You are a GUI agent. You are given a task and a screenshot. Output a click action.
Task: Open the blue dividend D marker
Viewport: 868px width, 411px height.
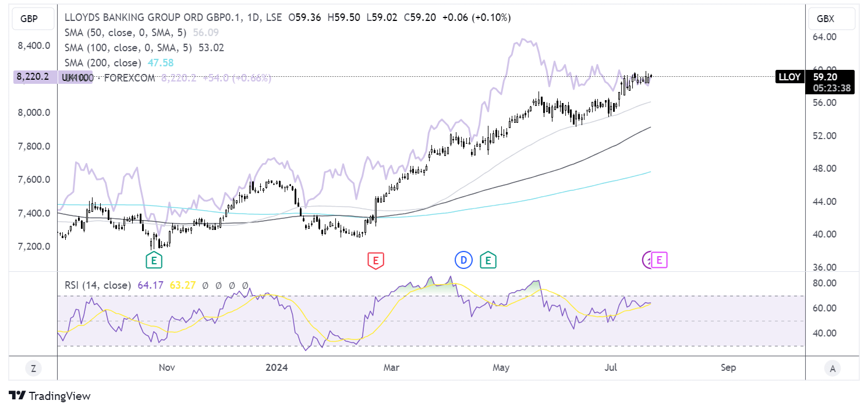(463, 260)
